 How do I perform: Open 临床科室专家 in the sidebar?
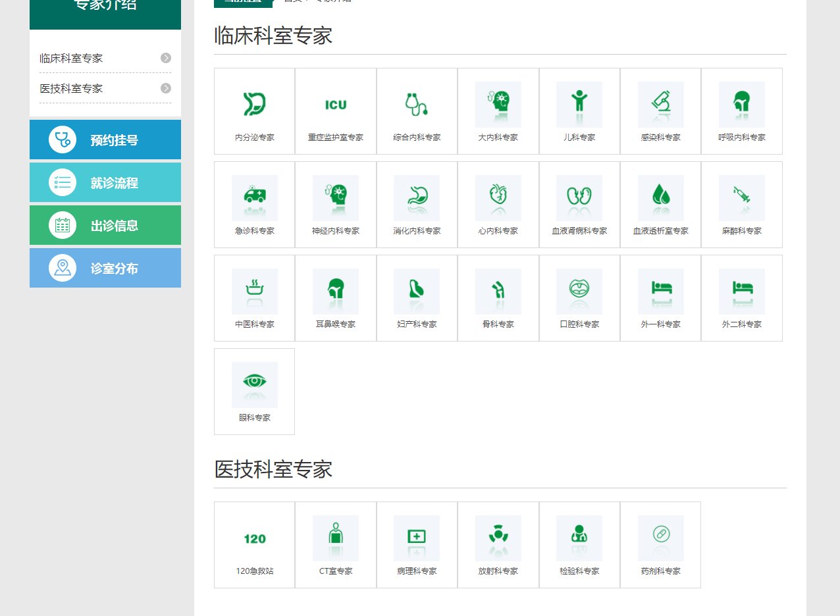point(71,58)
